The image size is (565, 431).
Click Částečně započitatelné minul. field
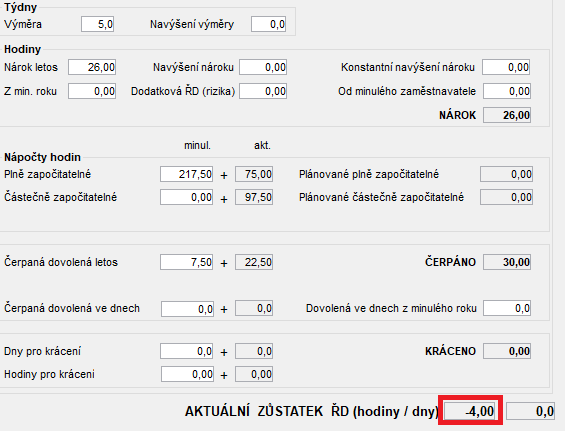(187, 197)
